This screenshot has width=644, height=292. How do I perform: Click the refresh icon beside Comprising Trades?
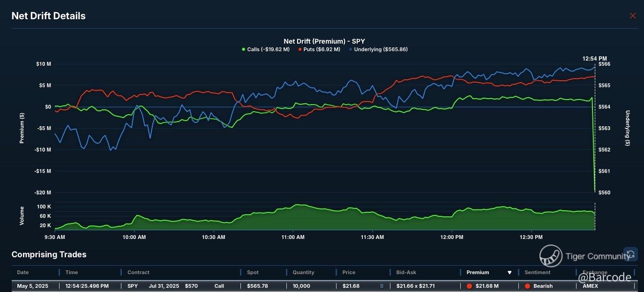point(630,254)
